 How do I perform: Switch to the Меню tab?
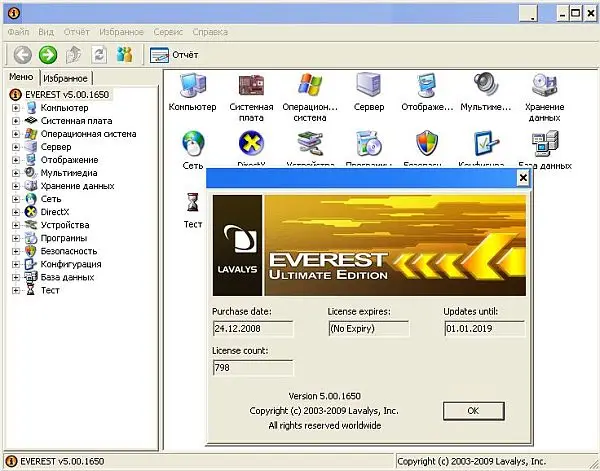(x=21, y=77)
